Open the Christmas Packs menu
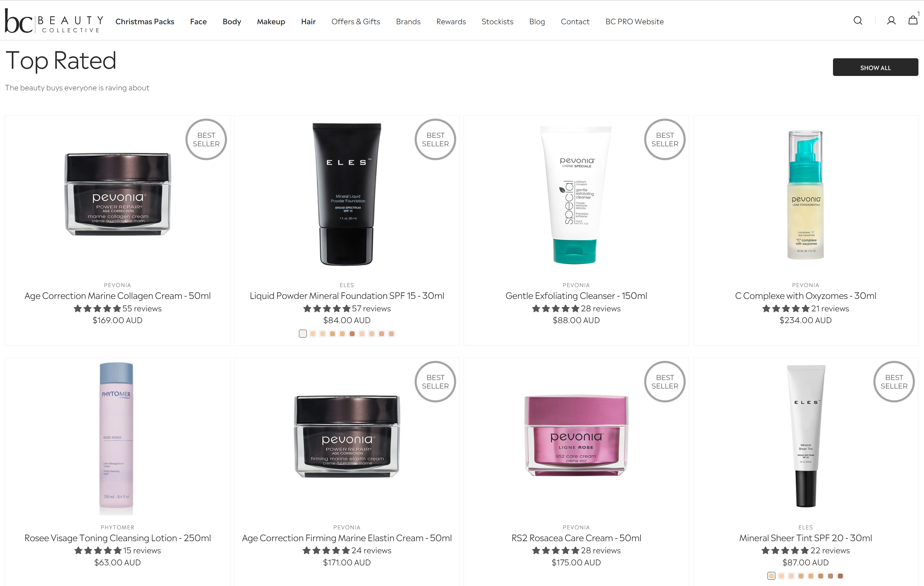This screenshot has height=586, width=924. click(145, 22)
